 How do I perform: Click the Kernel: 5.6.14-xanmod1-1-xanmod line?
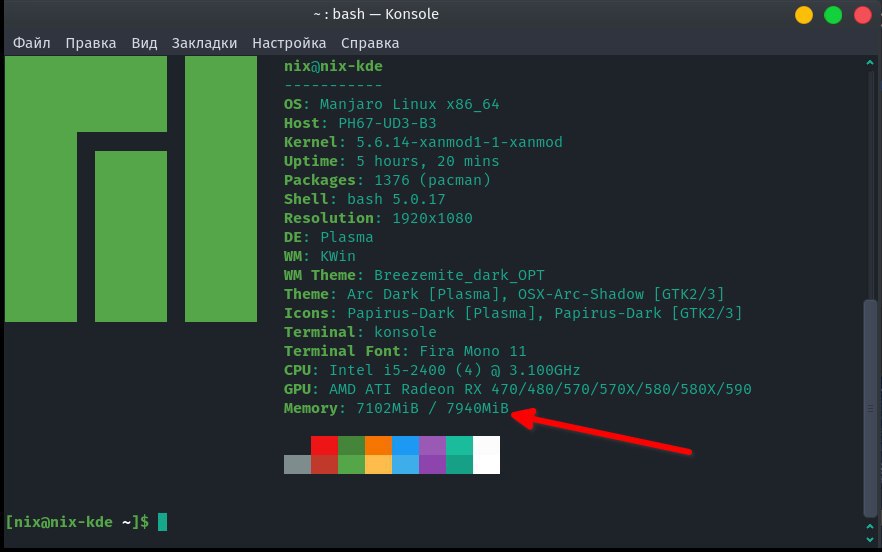point(423,142)
